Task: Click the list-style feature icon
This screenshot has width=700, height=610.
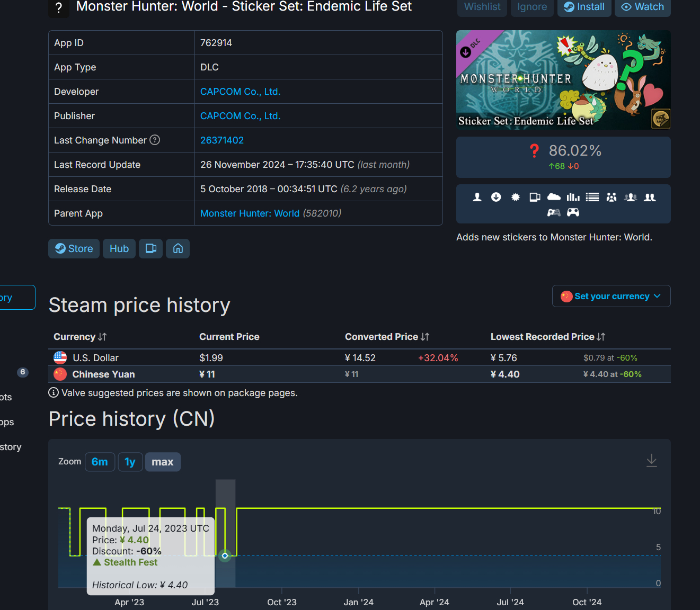Action: (x=592, y=198)
